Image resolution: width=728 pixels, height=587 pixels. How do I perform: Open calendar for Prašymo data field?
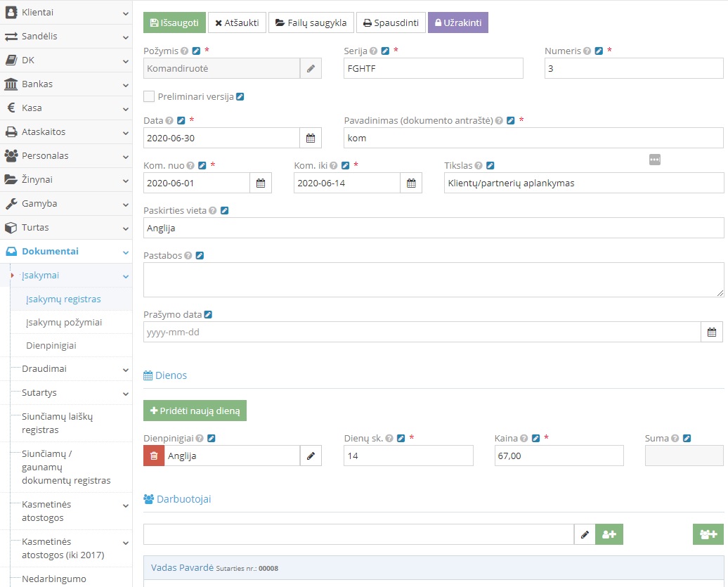pyautogui.click(x=712, y=332)
